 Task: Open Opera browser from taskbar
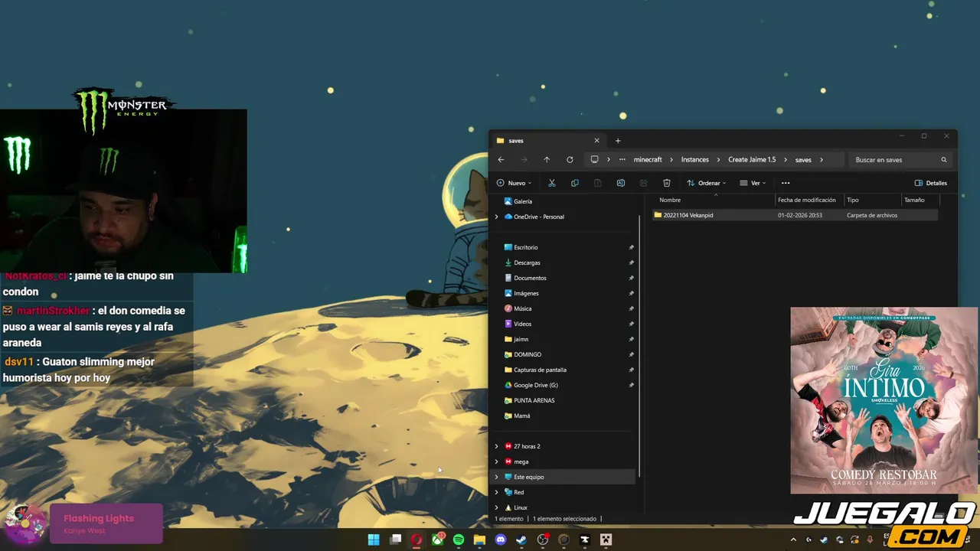pos(416,540)
